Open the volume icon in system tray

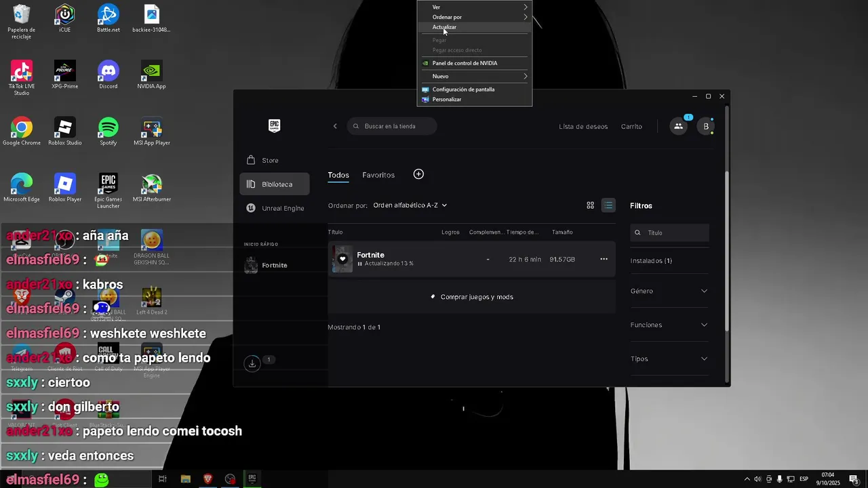(x=757, y=479)
